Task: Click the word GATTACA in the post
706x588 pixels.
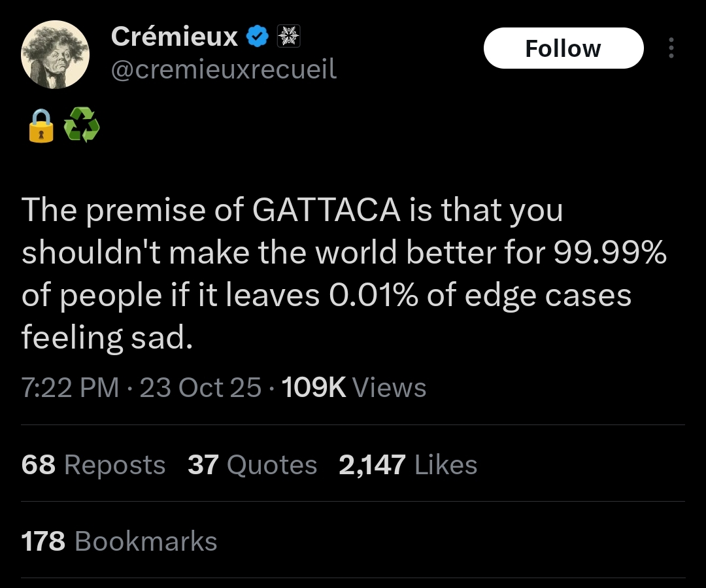Action: 326,211
